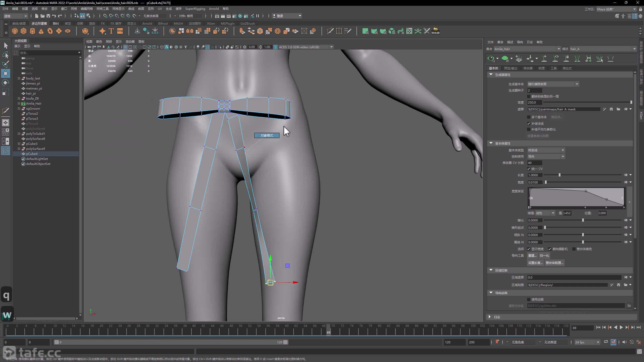644x362 pixels.
Task: Open the 建模 menu set dropdown
Action: tap(15, 16)
